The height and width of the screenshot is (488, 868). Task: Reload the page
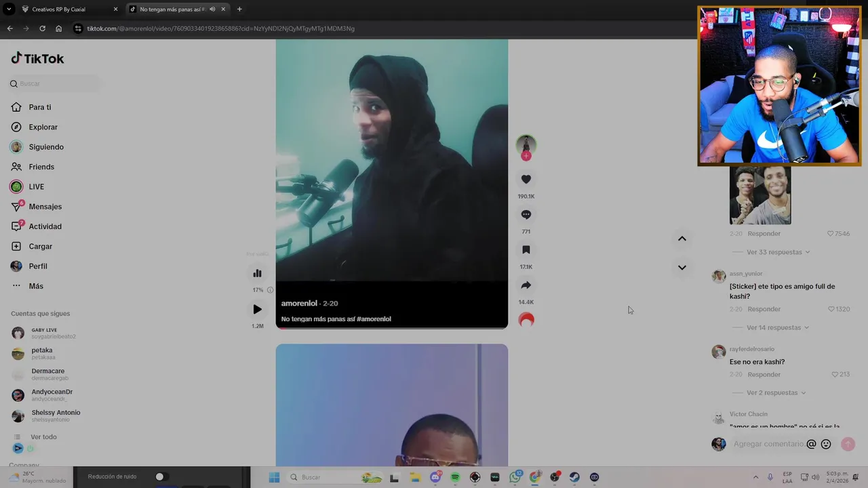point(42,28)
